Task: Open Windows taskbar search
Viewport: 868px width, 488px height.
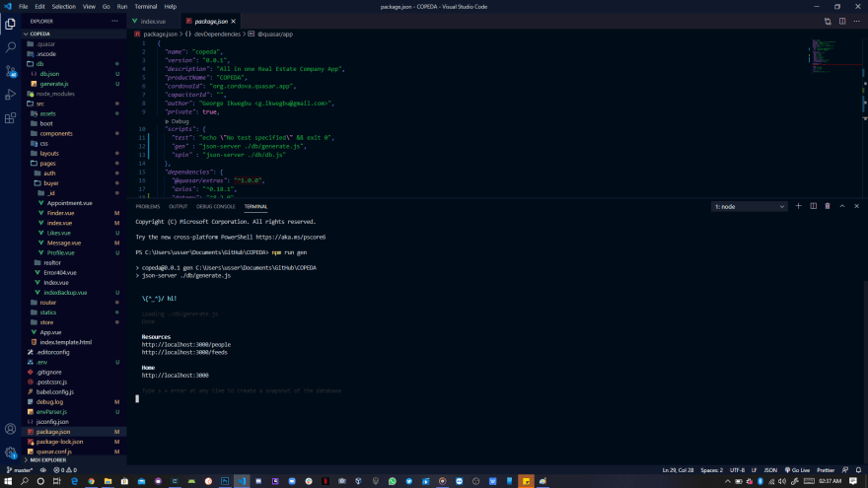Action: point(25,481)
